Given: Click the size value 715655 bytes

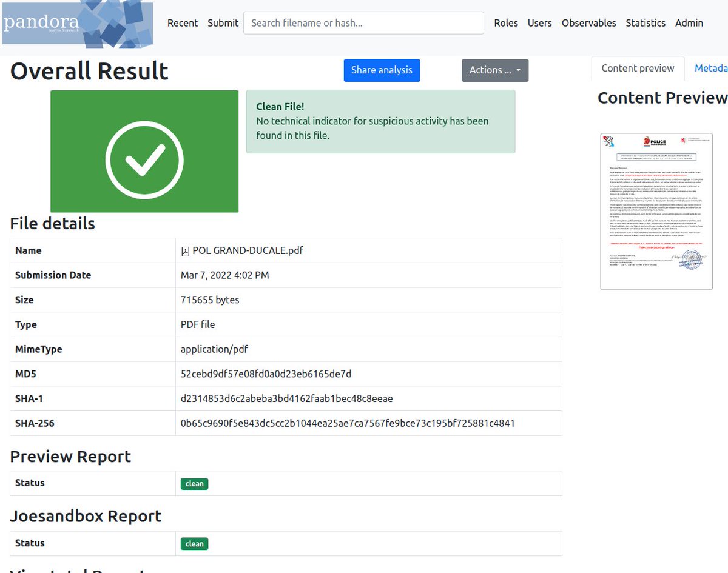Looking at the screenshot, I should [x=210, y=300].
